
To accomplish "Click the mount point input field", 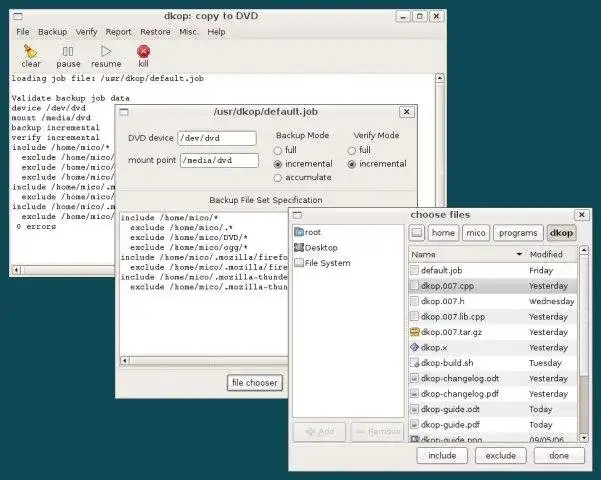I will pos(219,160).
